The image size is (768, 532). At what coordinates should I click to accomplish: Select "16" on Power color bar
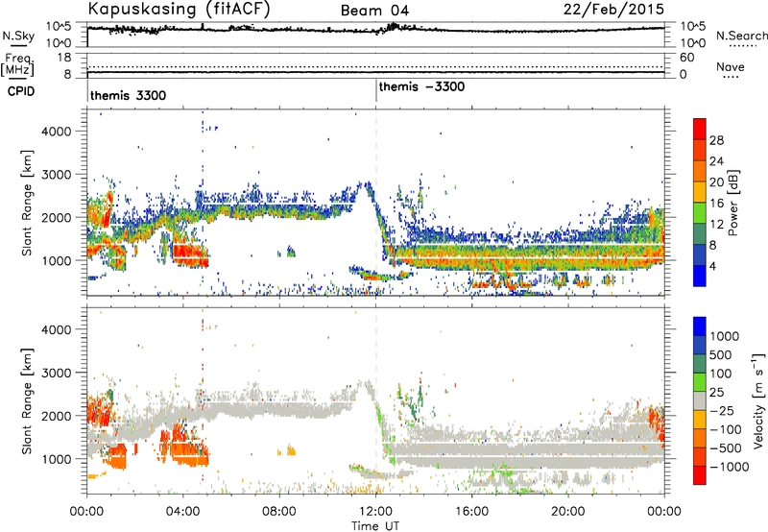point(716,204)
